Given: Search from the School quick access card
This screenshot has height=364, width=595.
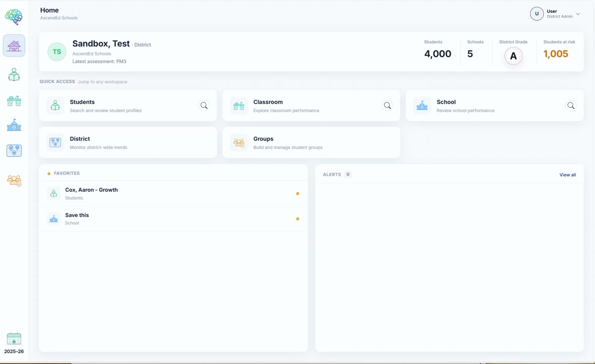Looking at the screenshot, I should coord(571,106).
